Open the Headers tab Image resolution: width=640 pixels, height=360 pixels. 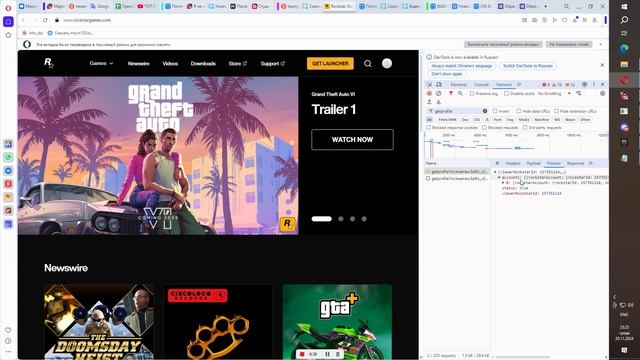[513, 163]
